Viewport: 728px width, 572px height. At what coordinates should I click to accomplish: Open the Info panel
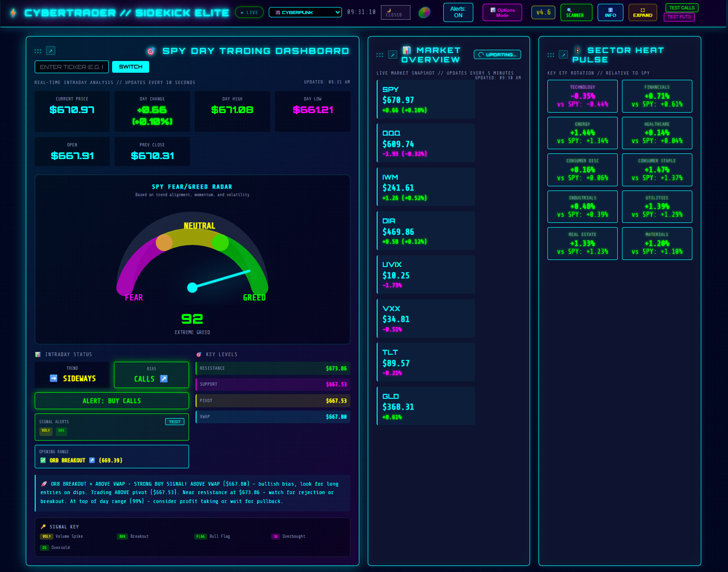[610, 13]
